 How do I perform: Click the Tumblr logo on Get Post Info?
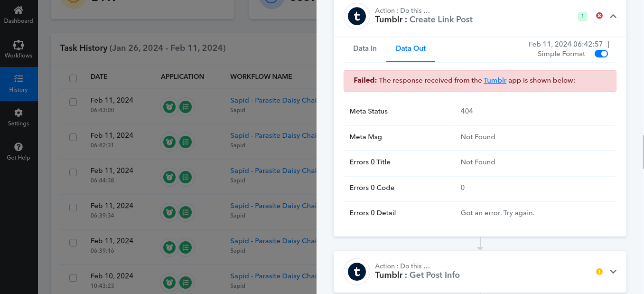(357, 272)
